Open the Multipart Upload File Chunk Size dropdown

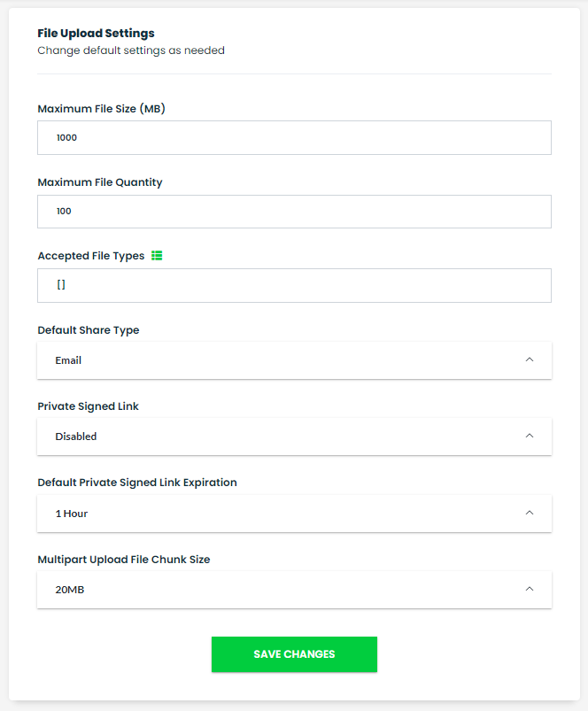point(283,590)
